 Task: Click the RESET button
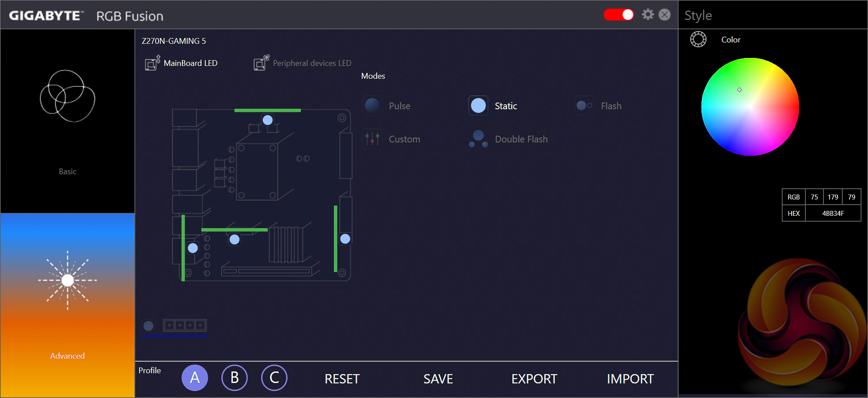(x=342, y=379)
